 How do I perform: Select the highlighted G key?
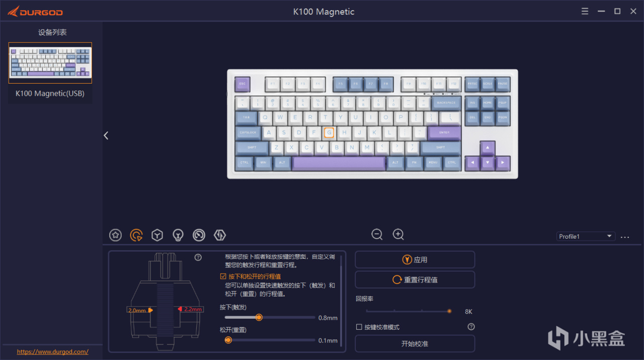(329, 132)
